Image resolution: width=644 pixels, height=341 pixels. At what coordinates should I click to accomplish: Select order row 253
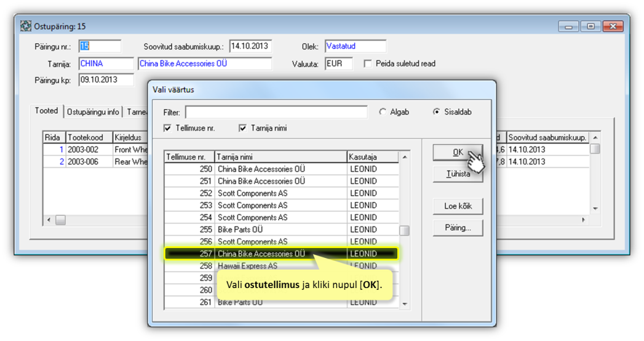[281, 206]
